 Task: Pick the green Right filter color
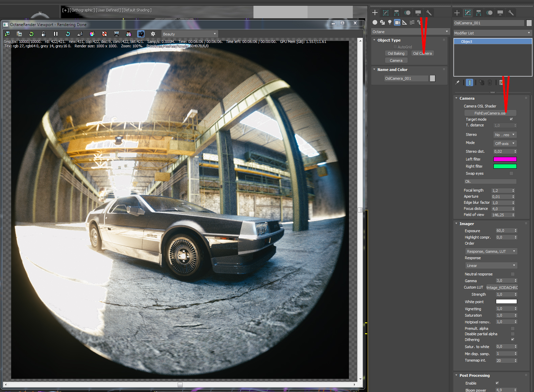tap(505, 166)
